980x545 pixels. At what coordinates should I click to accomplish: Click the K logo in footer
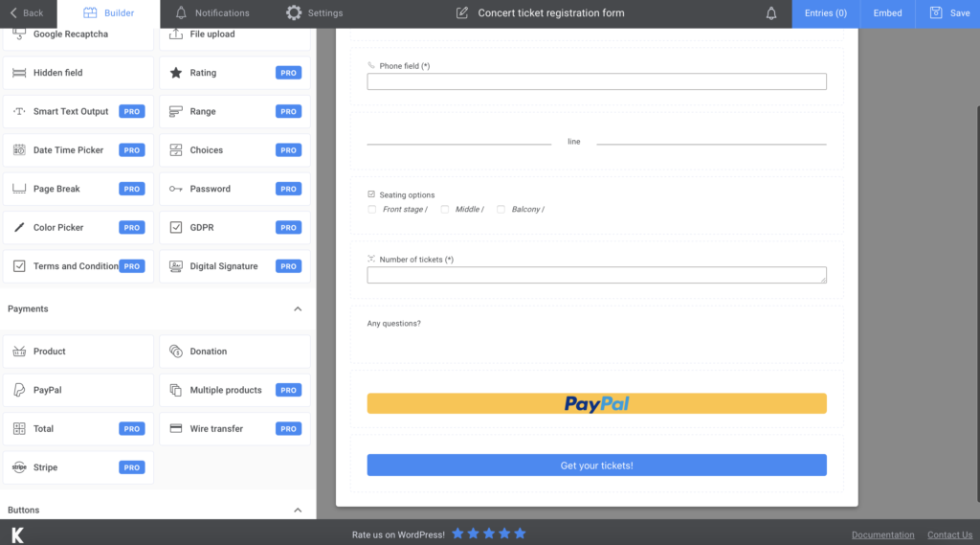(17, 535)
